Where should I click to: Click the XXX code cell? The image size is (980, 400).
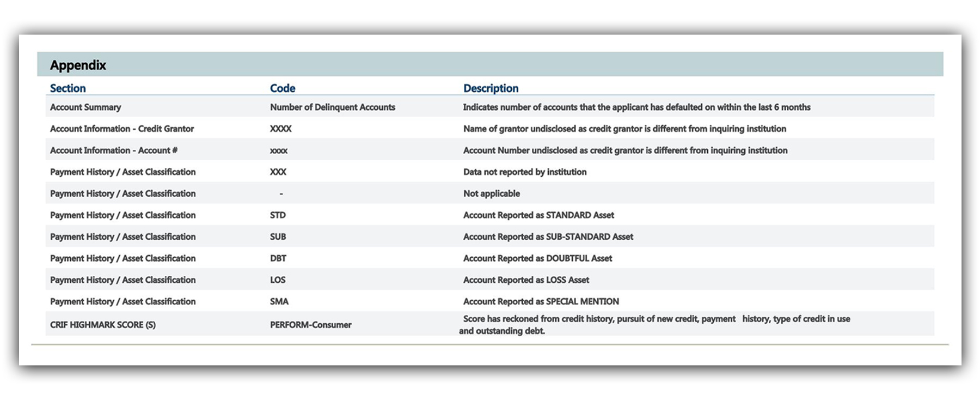(x=278, y=172)
